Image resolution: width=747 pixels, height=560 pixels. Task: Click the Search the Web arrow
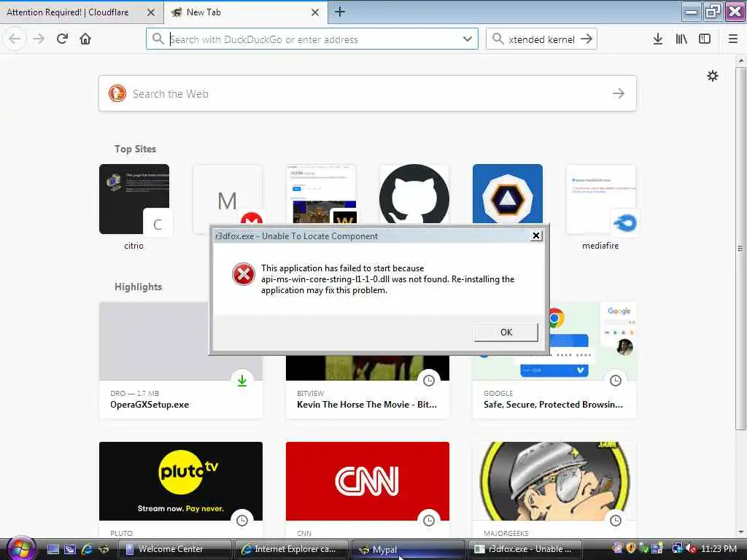point(619,93)
